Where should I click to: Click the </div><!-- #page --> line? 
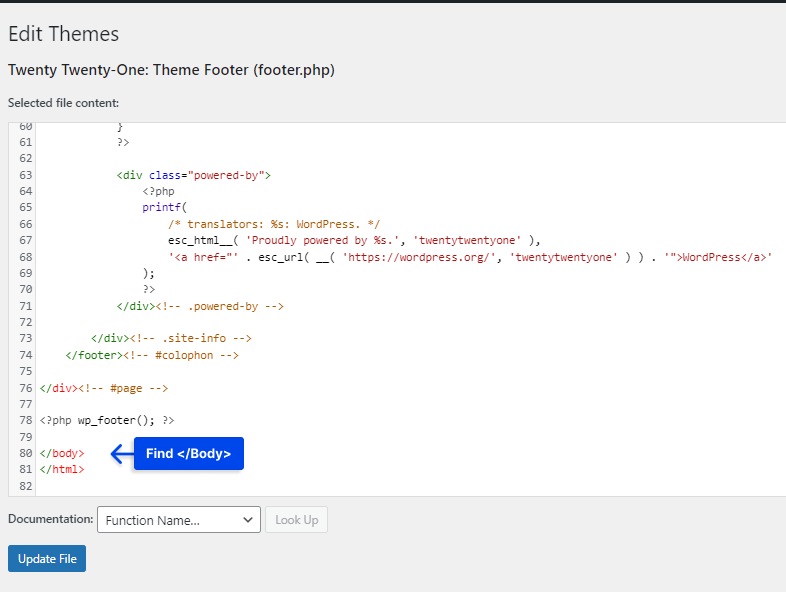104,388
